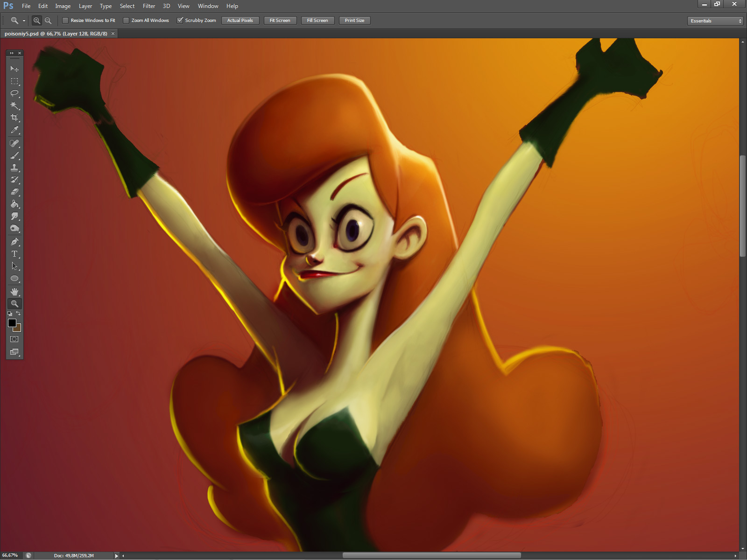Select the Sponge tool
This screenshot has height=560, width=747.
14,228
